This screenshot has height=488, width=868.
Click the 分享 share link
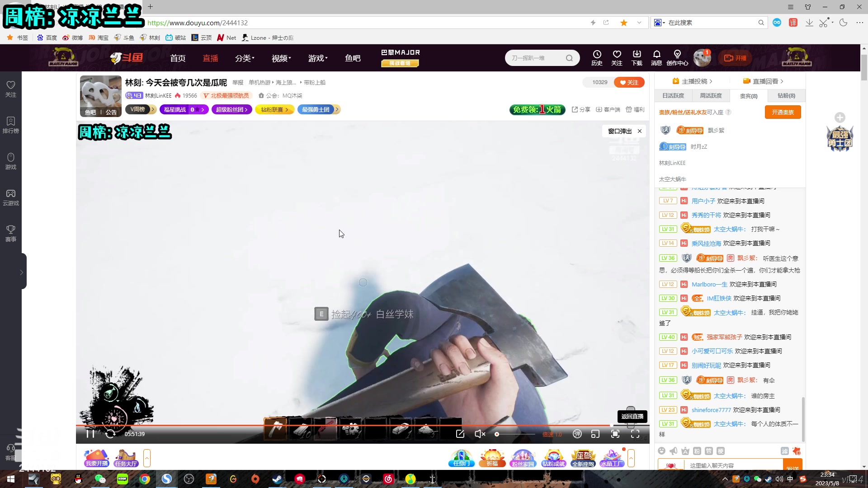pyautogui.click(x=581, y=109)
